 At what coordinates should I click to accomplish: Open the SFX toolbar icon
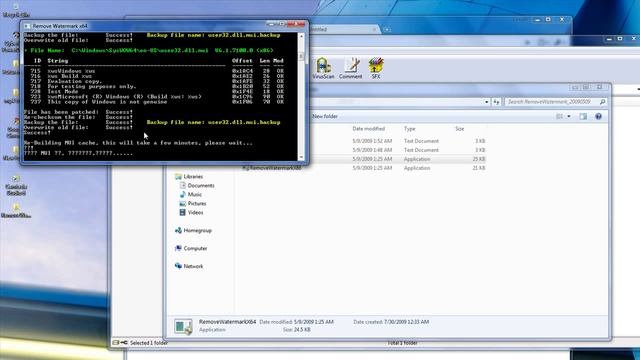click(x=376, y=68)
